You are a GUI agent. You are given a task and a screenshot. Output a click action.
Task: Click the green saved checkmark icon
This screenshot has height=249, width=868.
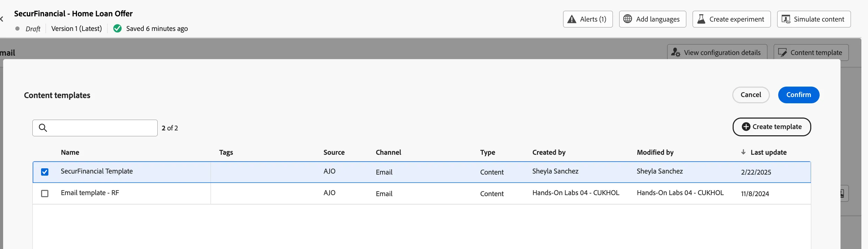click(x=118, y=29)
